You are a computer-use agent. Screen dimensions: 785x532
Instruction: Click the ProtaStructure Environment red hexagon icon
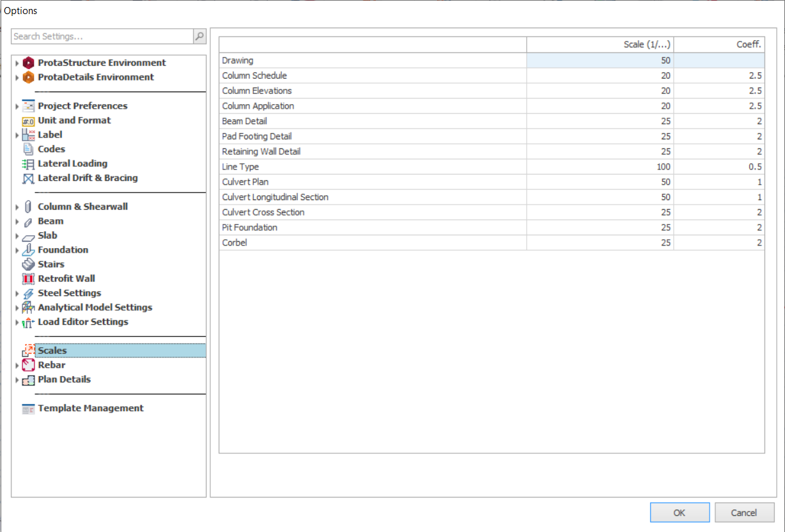click(x=28, y=63)
